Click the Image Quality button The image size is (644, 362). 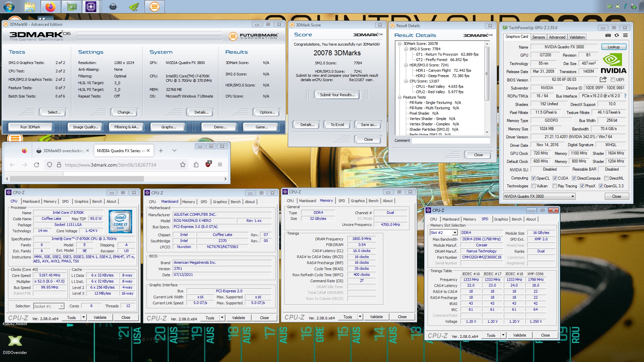(x=86, y=127)
